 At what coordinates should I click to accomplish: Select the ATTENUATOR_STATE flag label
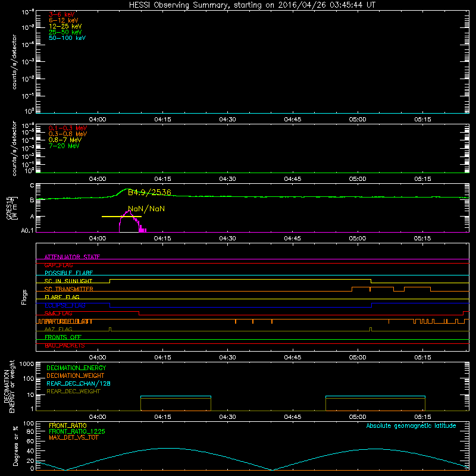coord(72,257)
